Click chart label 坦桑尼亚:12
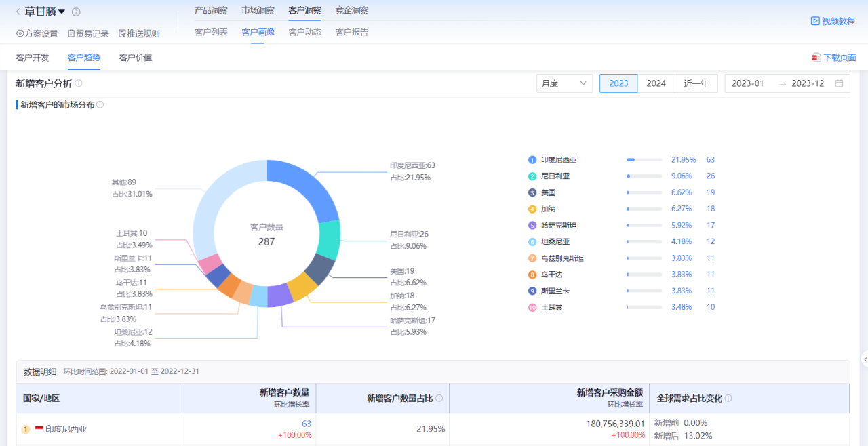The image size is (868, 446). (x=133, y=332)
